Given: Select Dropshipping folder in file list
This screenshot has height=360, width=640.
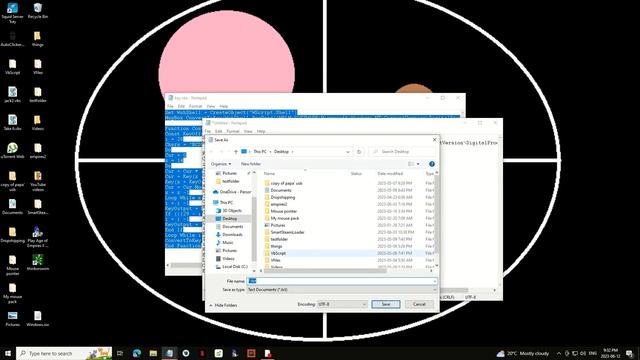Looking at the screenshot, I should [280, 197].
